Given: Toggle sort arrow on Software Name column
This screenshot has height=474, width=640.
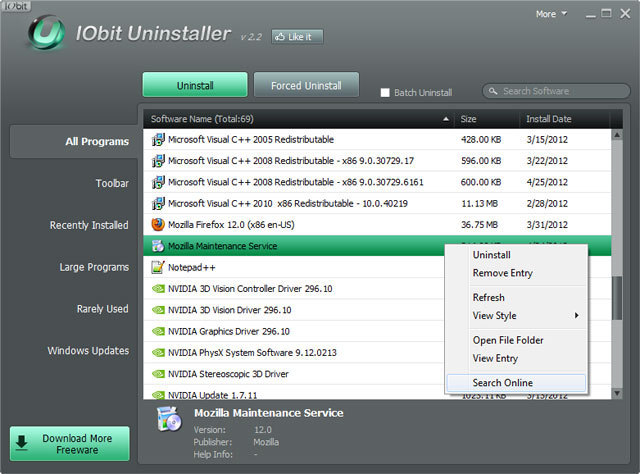Looking at the screenshot, I should pyautogui.click(x=446, y=119).
